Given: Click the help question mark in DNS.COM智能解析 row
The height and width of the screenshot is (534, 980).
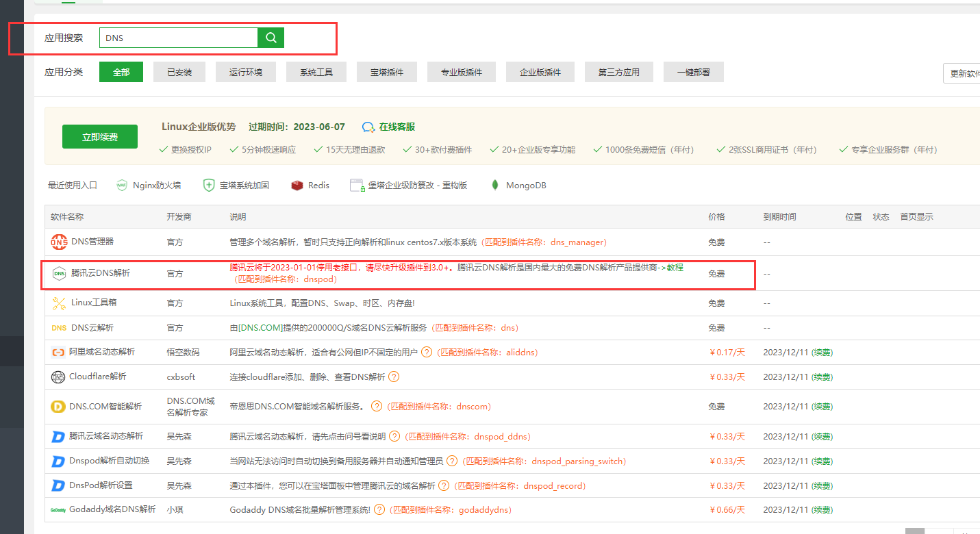Looking at the screenshot, I should pos(377,407).
